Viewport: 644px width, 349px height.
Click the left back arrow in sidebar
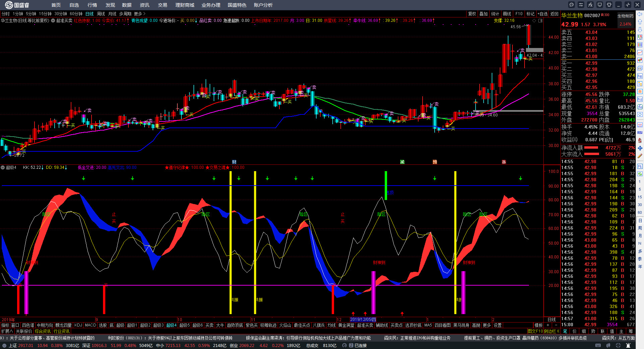coord(640,14)
